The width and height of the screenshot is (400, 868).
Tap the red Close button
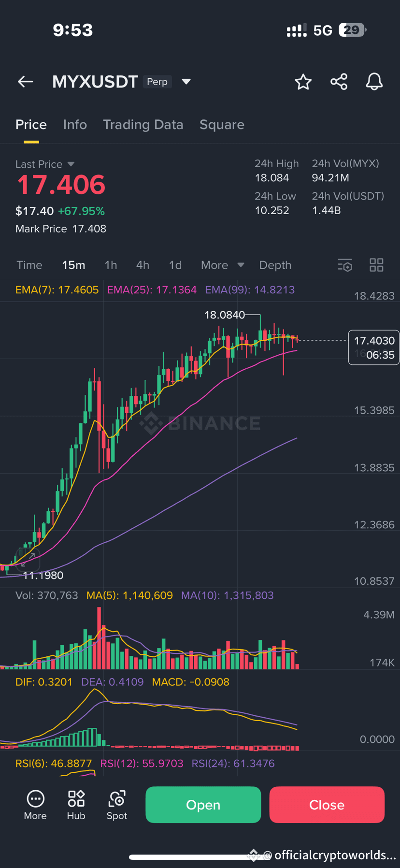tap(327, 805)
